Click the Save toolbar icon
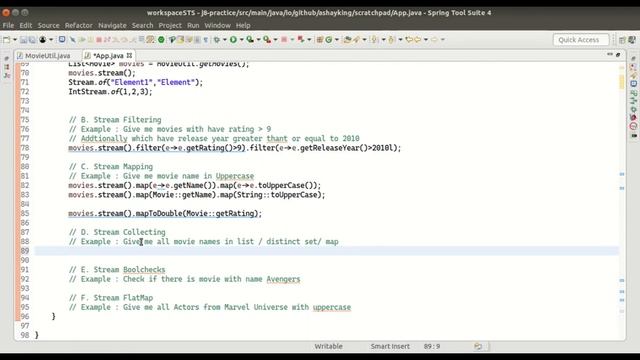Screen dimensions: 640x360 24,40
